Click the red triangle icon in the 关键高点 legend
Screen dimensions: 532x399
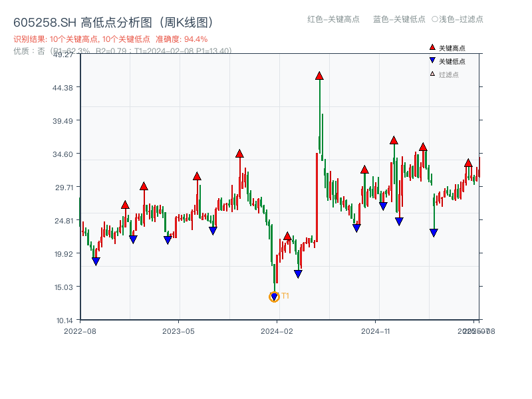tap(432, 47)
